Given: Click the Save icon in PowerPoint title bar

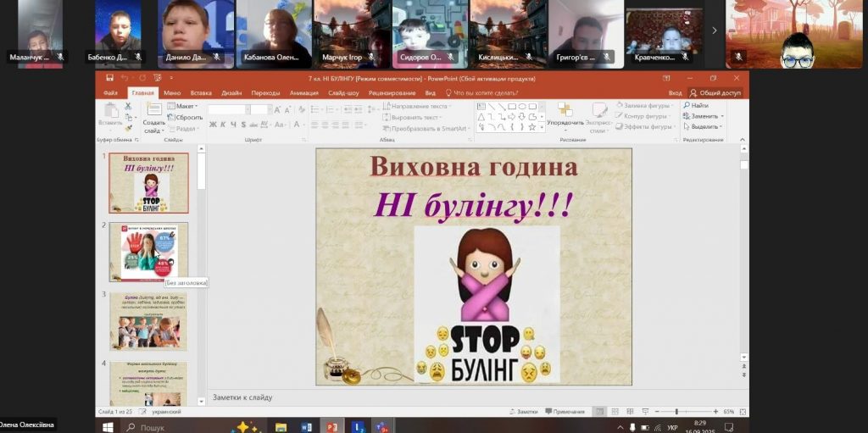Looking at the screenshot, I should [110, 79].
